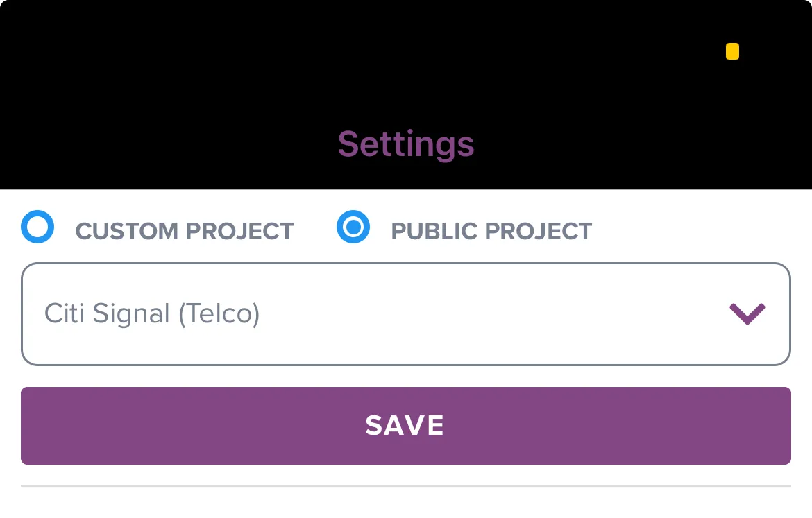Image resolution: width=812 pixels, height=518 pixels.
Task: Keep Public Project option selected
Action: coord(353,227)
